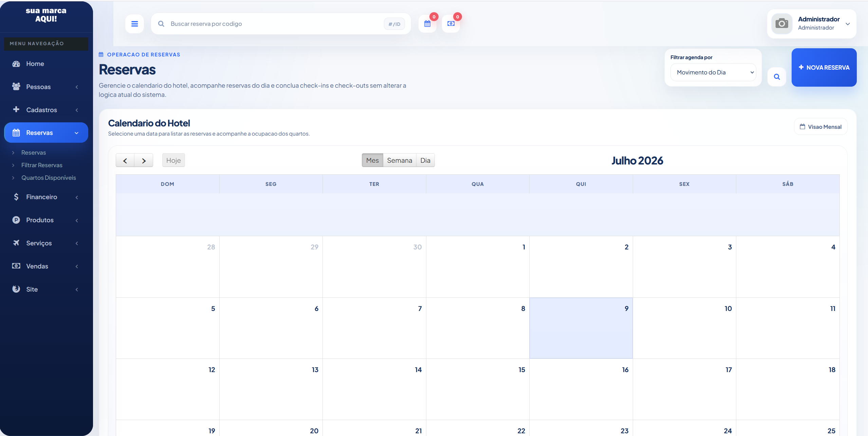Expand the Pessoas submenu chevron
The width and height of the screenshot is (868, 436).
(x=77, y=87)
